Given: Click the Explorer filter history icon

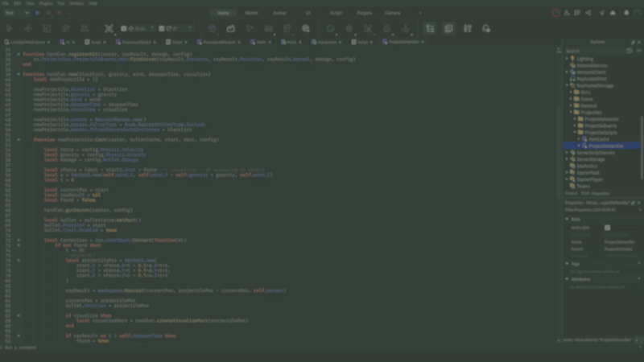Looking at the screenshot, I should click(630, 51).
